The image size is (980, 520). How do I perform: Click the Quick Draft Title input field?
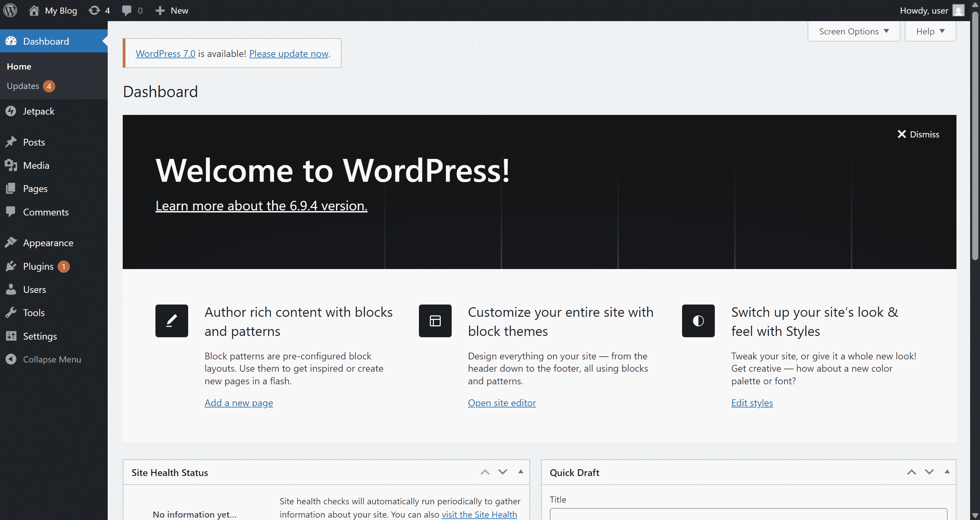(x=748, y=514)
